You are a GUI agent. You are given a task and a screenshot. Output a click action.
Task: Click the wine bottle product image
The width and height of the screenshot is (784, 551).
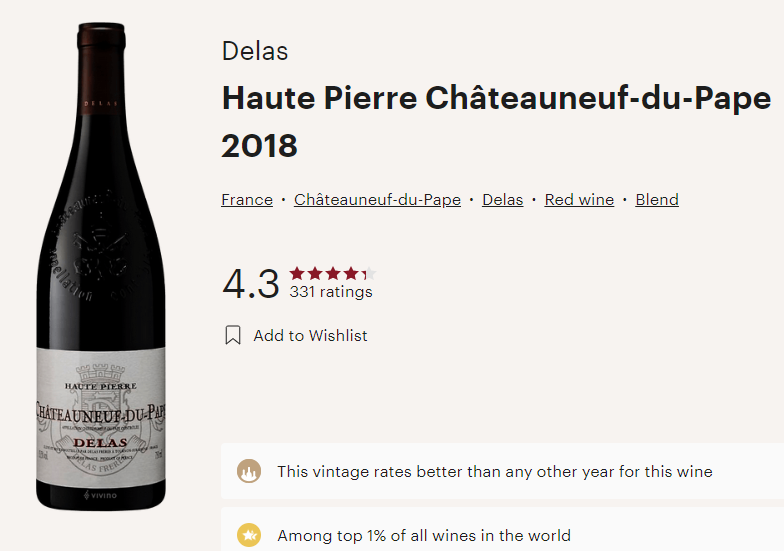pyautogui.click(x=101, y=266)
